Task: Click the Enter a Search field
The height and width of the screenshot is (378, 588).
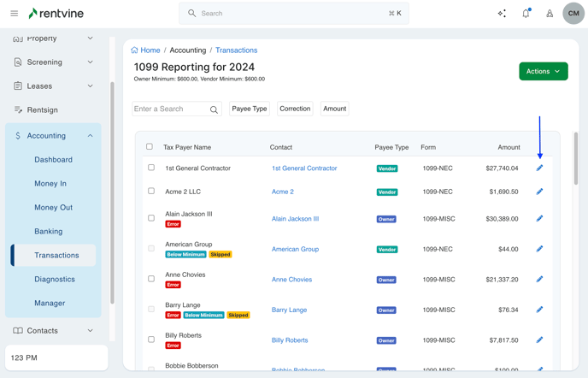Action: tap(169, 109)
